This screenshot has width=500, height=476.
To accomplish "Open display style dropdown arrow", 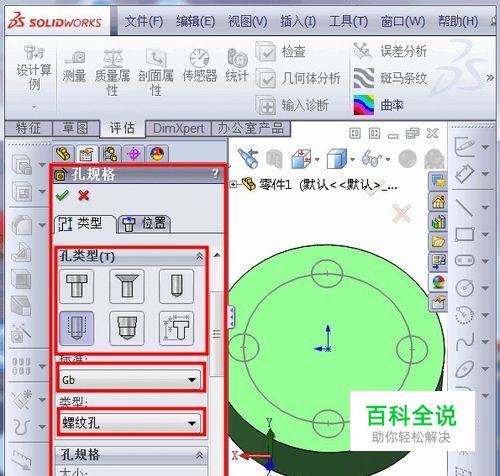I will pos(352,159).
